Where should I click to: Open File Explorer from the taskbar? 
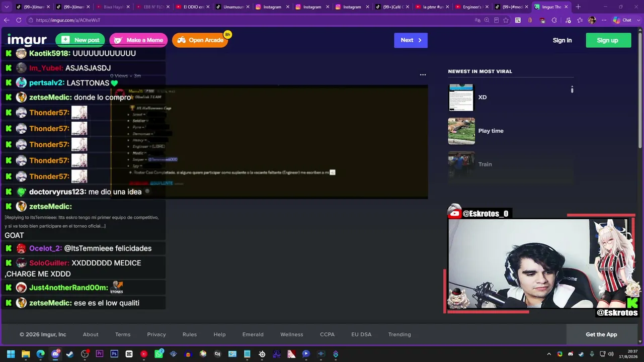click(x=26, y=354)
